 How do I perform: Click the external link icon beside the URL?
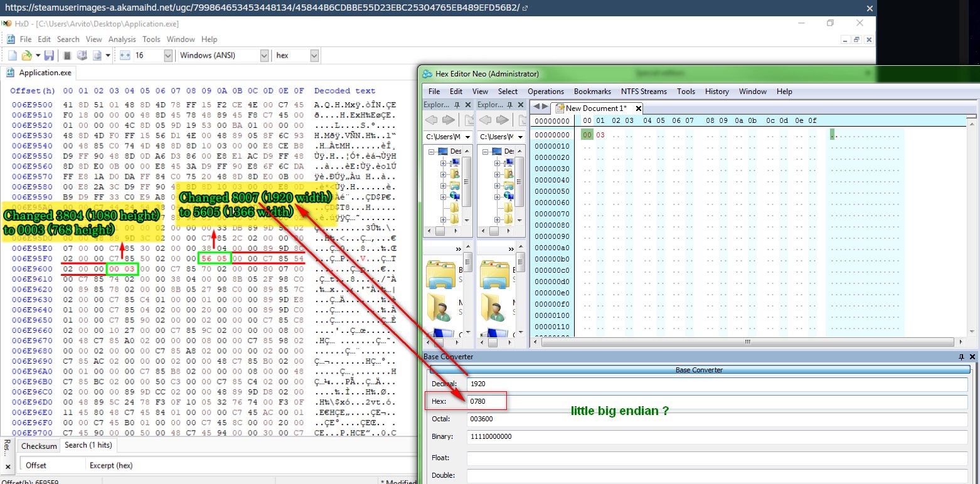[x=525, y=8]
